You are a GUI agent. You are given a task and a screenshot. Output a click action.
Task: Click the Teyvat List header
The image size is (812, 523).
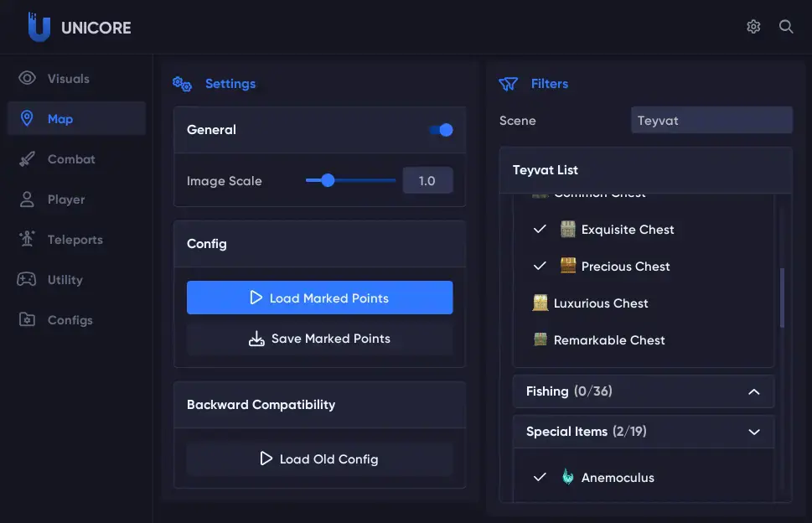646,170
